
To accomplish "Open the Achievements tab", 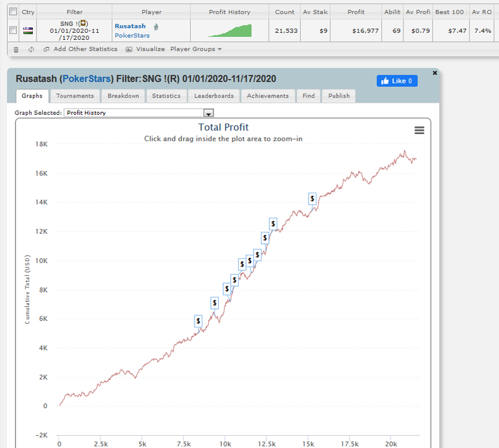I will coord(267,96).
